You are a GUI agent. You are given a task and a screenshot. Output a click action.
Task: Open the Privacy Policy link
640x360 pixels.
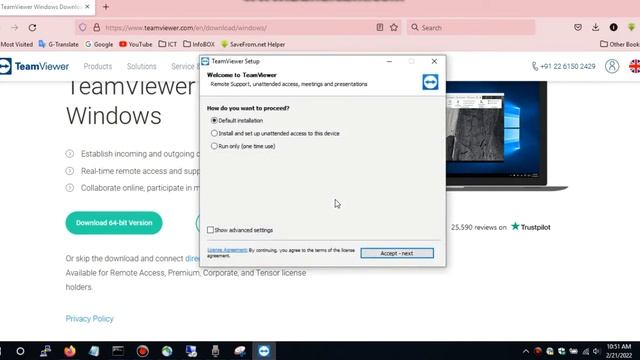tap(89, 319)
